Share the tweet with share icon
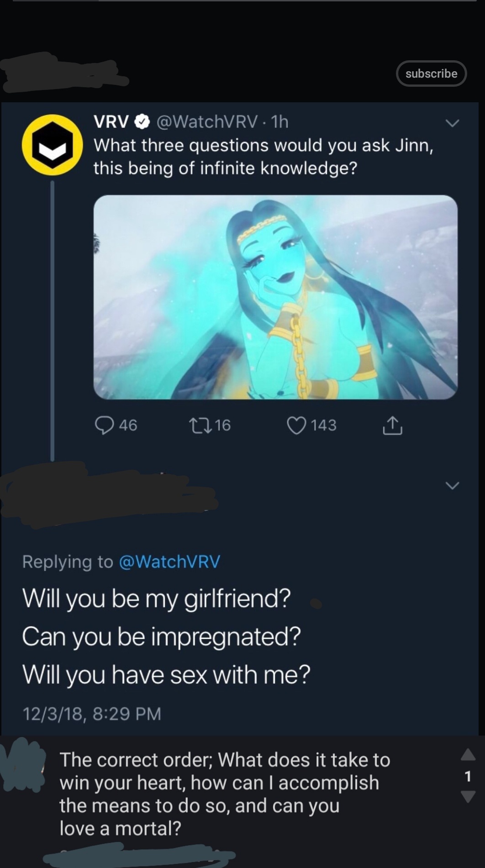Screen dimensions: 485x868 [x=392, y=425]
